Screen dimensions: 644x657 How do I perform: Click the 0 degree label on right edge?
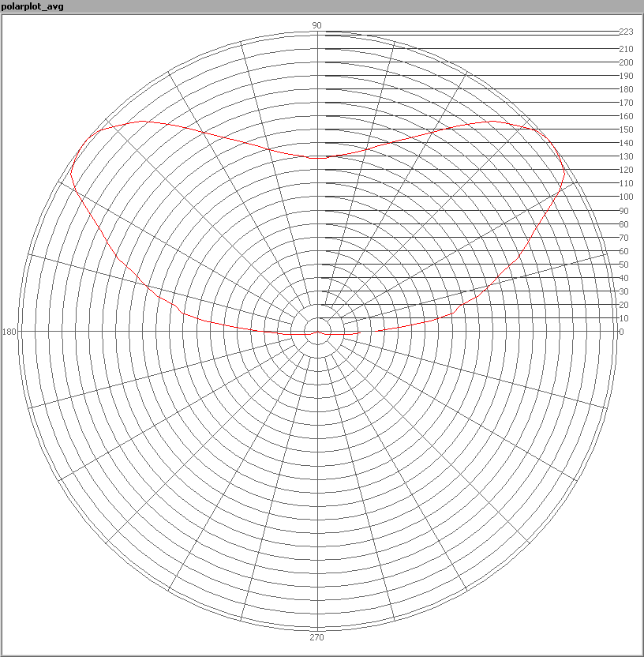[x=621, y=332]
